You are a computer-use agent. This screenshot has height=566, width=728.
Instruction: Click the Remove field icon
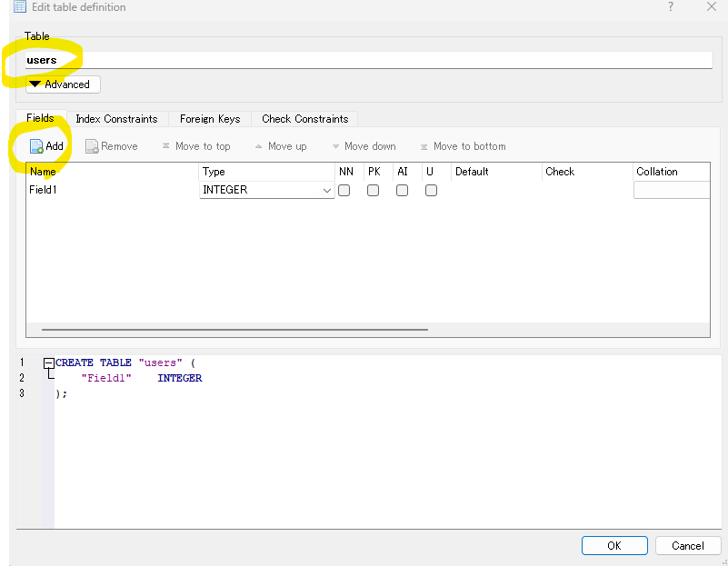tap(92, 146)
